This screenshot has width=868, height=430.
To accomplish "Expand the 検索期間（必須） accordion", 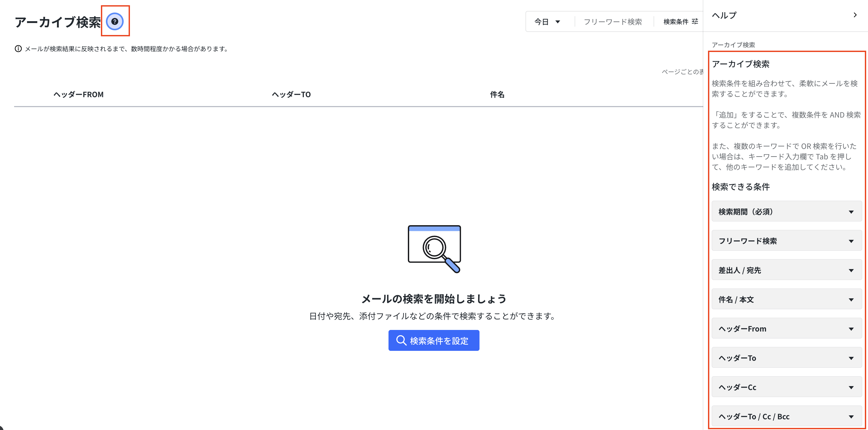I will point(786,211).
